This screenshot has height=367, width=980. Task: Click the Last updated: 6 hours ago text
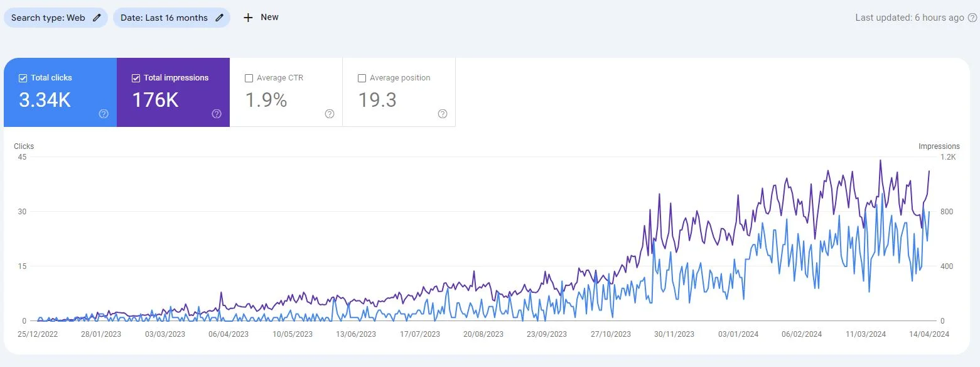coord(909,18)
